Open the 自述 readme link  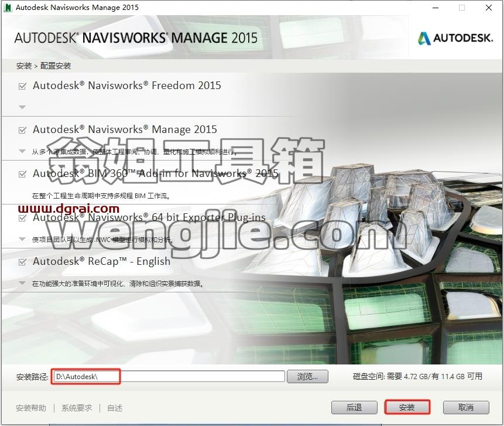[115, 408]
